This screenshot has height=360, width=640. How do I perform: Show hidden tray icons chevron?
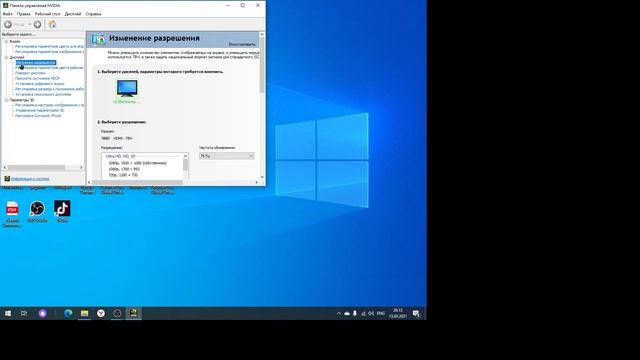[338, 313]
